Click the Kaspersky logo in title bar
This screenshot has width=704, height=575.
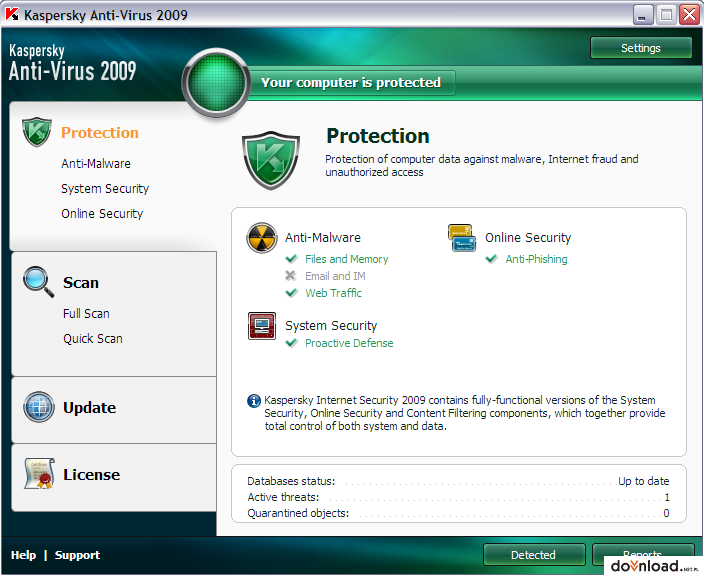point(12,15)
